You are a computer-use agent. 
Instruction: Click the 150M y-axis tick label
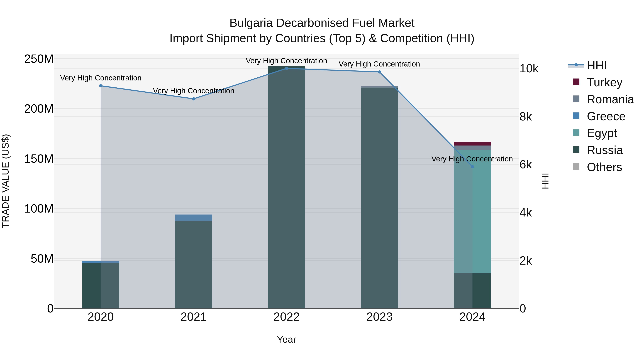pyautogui.click(x=39, y=159)
